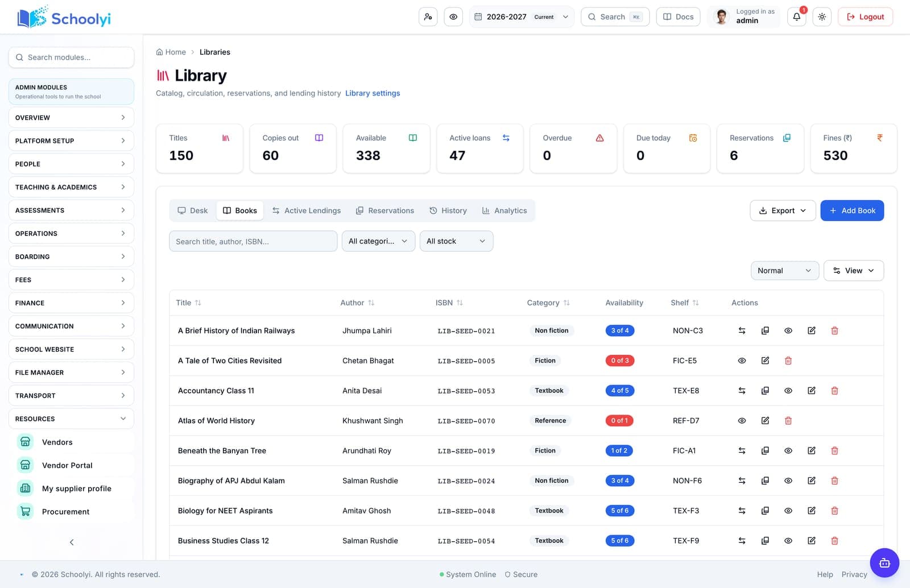Switch to the Desk tab
Screen dimensions: 910x588
[x=193, y=210]
